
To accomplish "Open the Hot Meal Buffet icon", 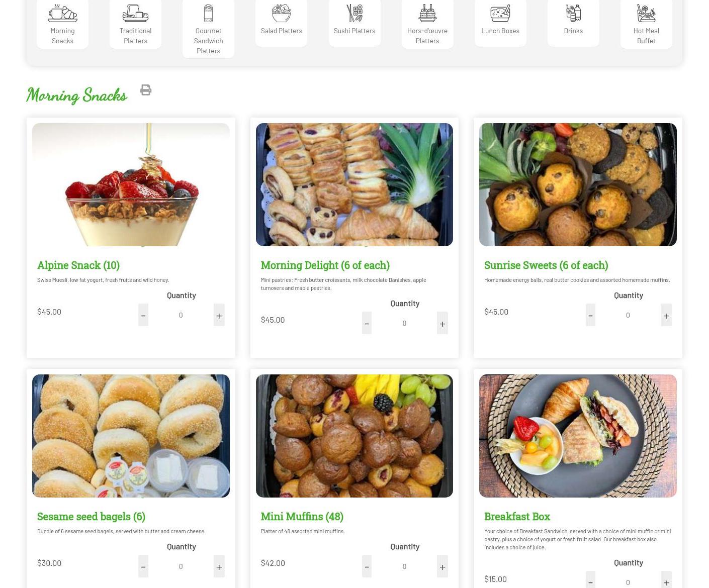I will tap(646, 13).
